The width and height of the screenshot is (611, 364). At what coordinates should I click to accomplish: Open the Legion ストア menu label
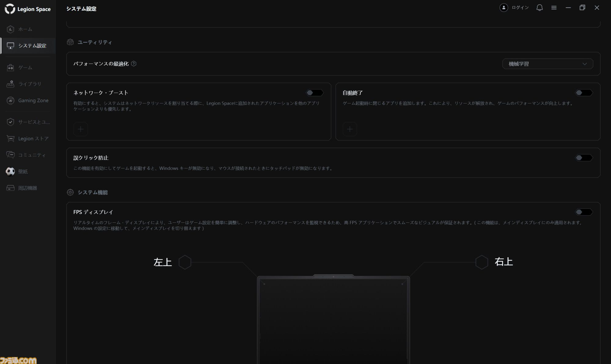pyautogui.click(x=33, y=139)
